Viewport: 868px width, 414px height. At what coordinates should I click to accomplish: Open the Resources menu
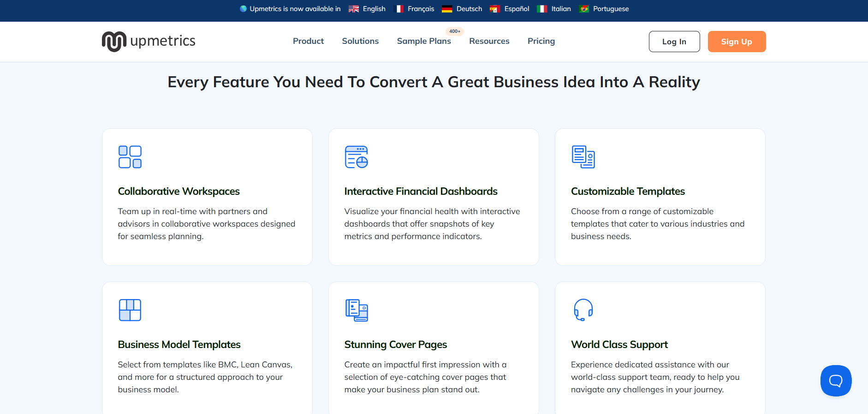pyautogui.click(x=489, y=41)
